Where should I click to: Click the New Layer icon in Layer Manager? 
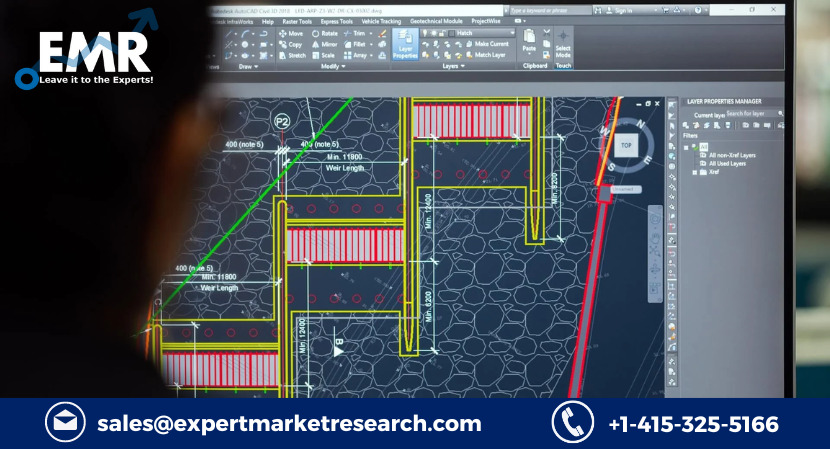tap(686, 125)
